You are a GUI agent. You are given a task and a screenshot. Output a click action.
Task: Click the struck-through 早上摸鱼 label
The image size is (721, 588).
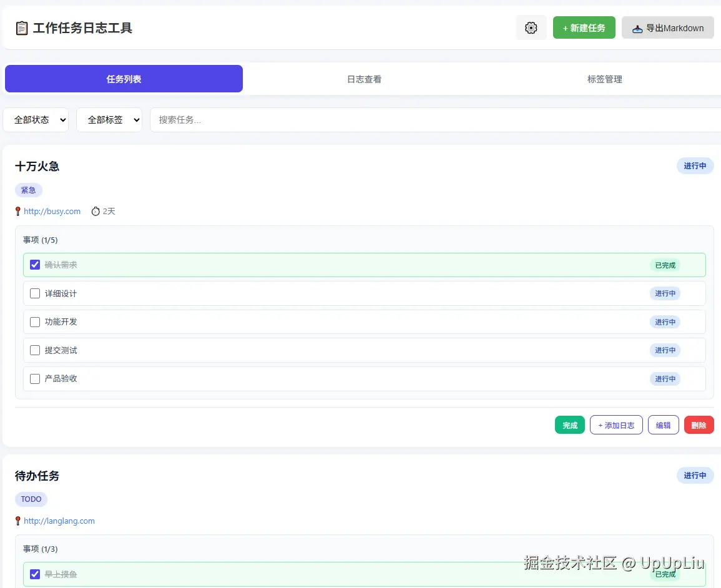tap(61, 574)
